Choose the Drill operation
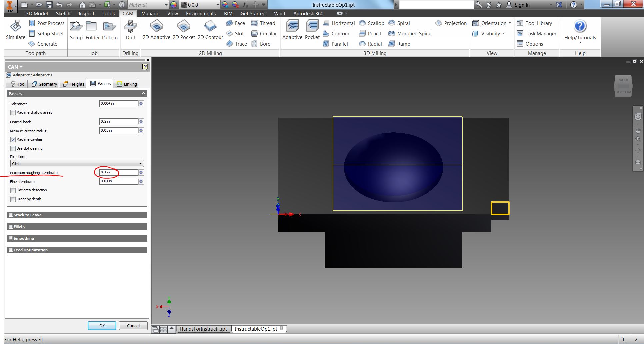The image size is (644, 344). [x=130, y=30]
